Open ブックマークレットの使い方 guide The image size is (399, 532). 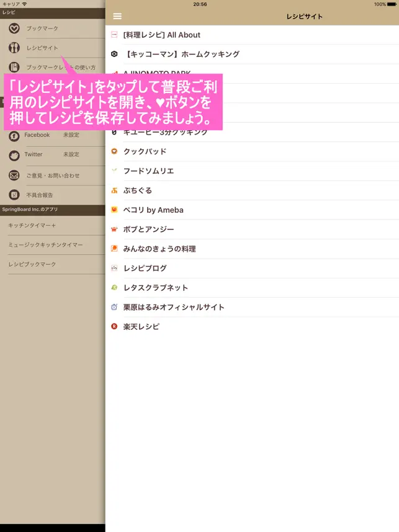(53, 67)
